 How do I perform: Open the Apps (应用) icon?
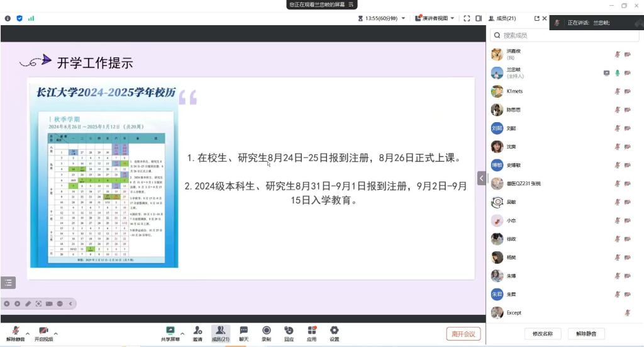coord(311,333)
